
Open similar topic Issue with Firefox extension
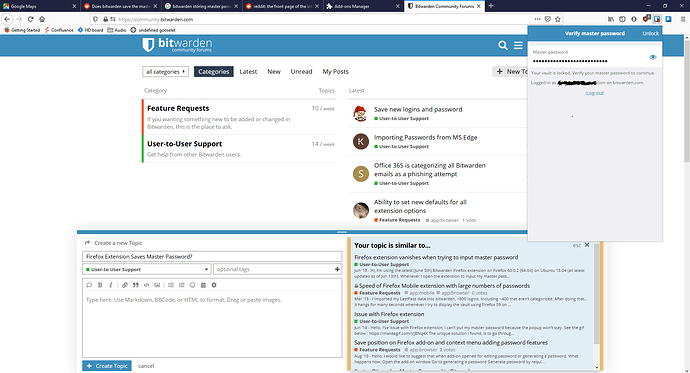pos(389,314)
